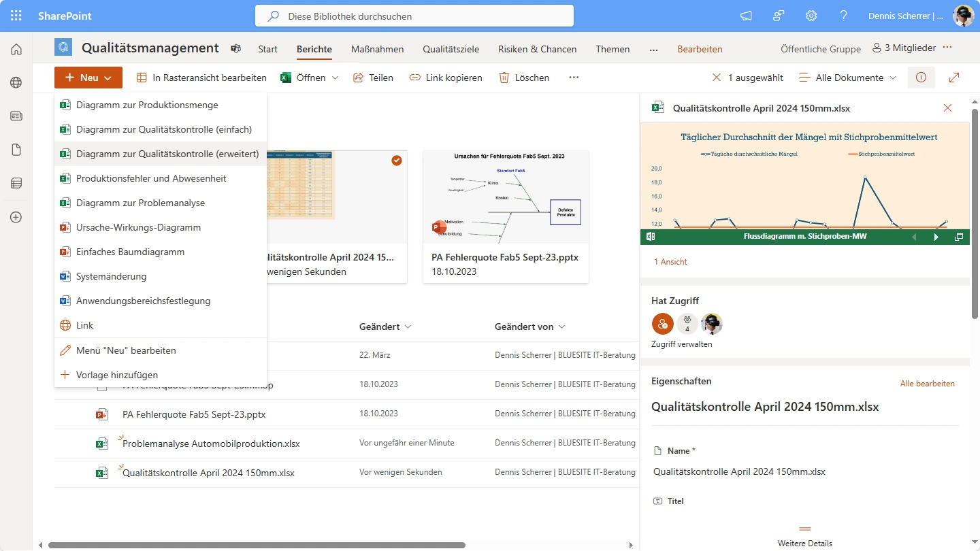This screenshot has width=980, height=551.
Task: Close the details pane with the X
Action: coord(947,107)
